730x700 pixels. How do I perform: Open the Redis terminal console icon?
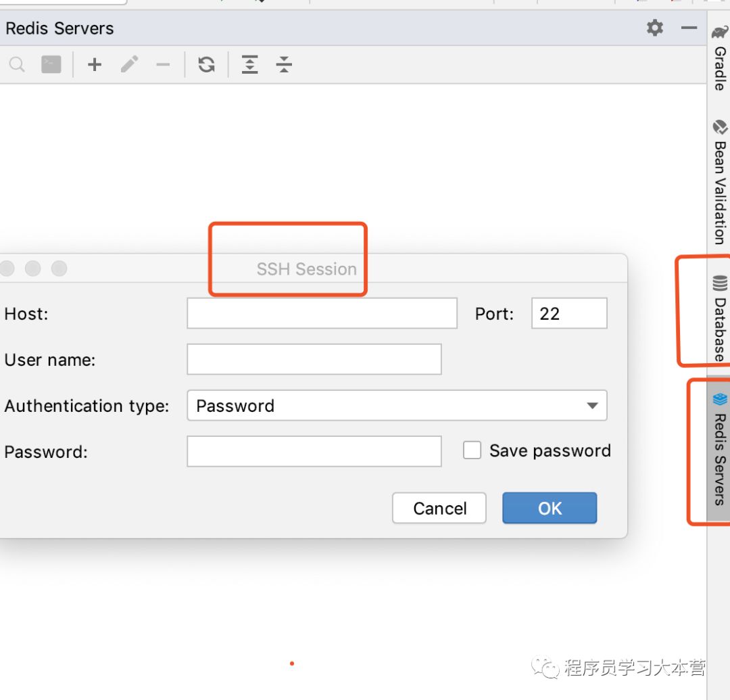pos(51,64)
